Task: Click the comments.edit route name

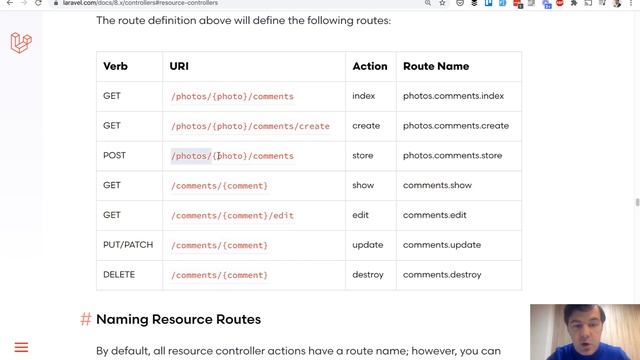Action: (435, 215)
